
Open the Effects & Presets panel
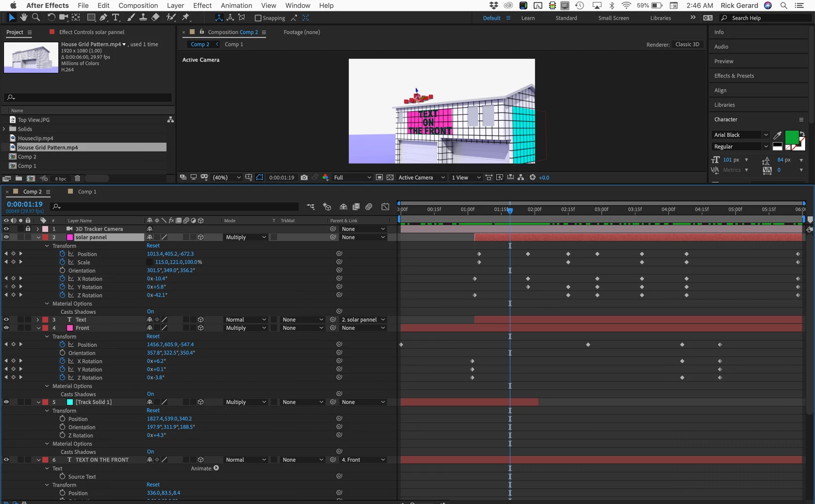tap(734, 76)
